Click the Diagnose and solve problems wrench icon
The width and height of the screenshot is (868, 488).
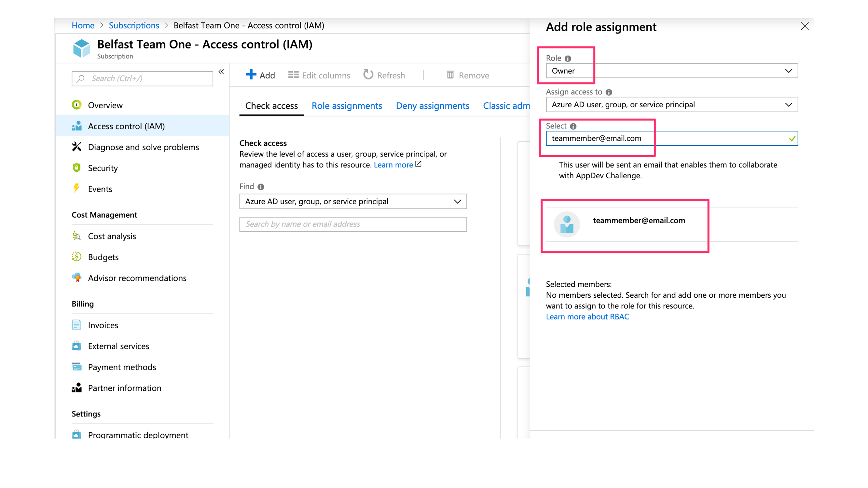click(76, 147)
